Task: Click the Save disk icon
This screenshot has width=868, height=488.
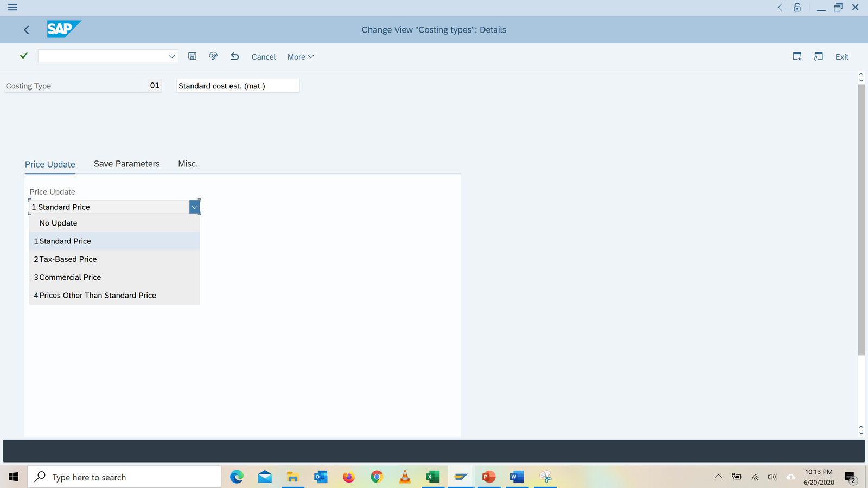Action: pyautogui.click(x=192, y=56)
